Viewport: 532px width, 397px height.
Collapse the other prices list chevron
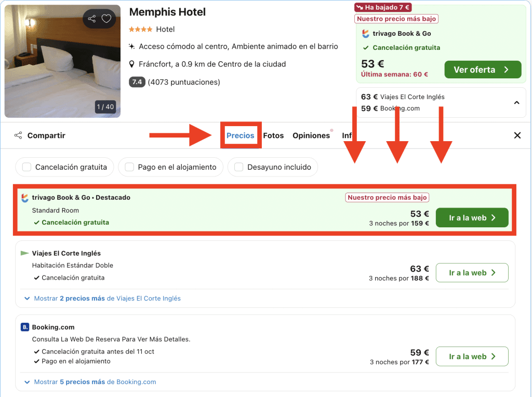pos(516,103)
